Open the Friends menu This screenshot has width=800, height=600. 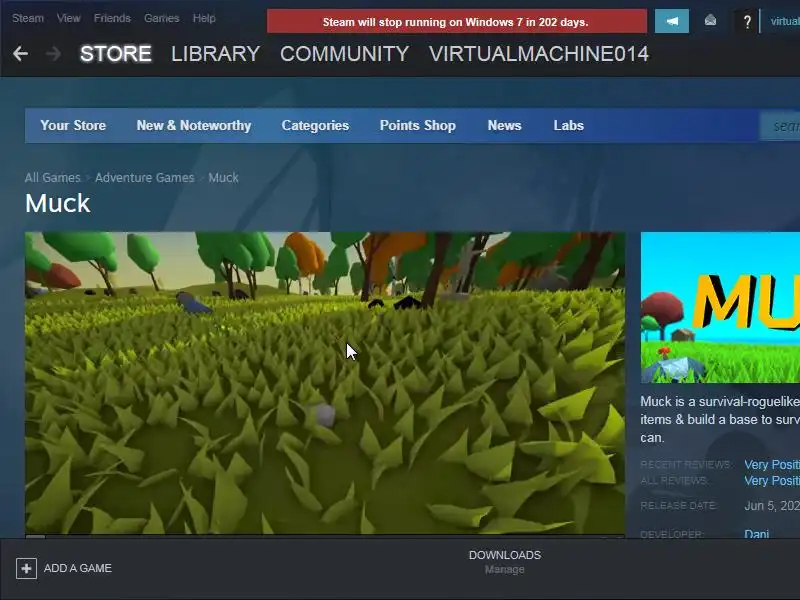[112, 18]
